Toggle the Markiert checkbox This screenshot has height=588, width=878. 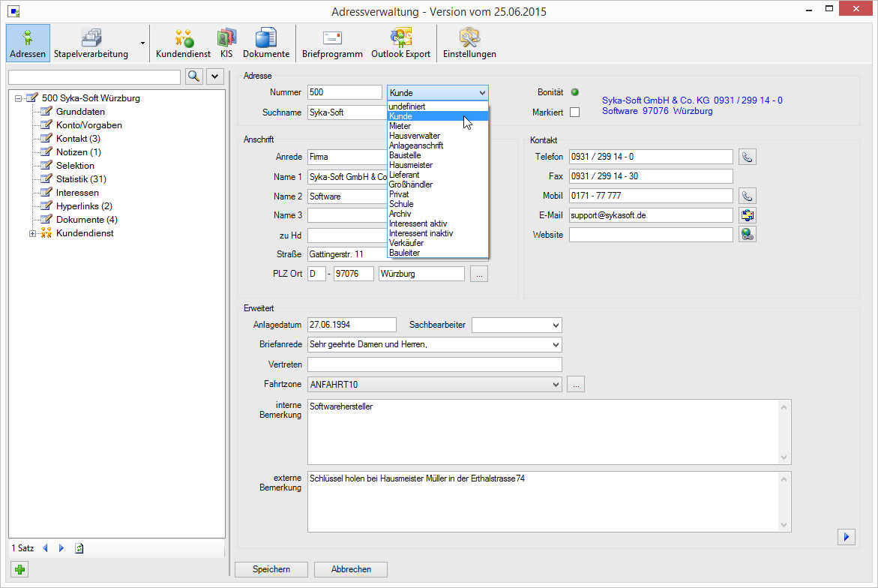[575, 112]
